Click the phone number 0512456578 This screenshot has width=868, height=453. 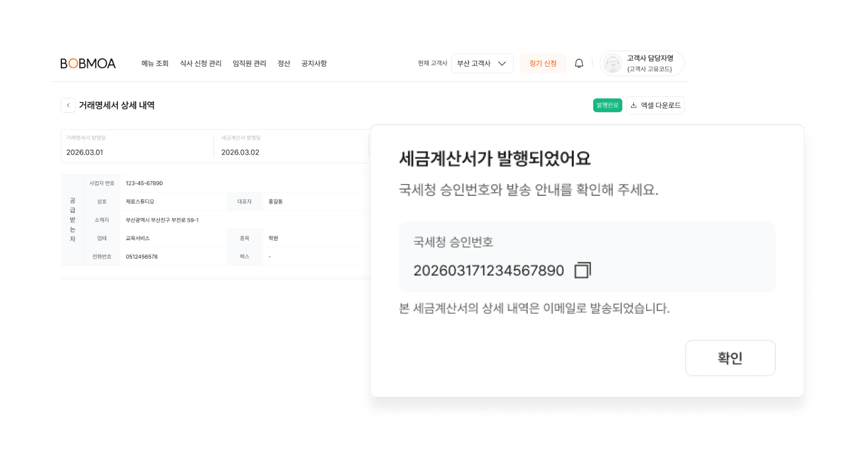click(x=142, y=257)
